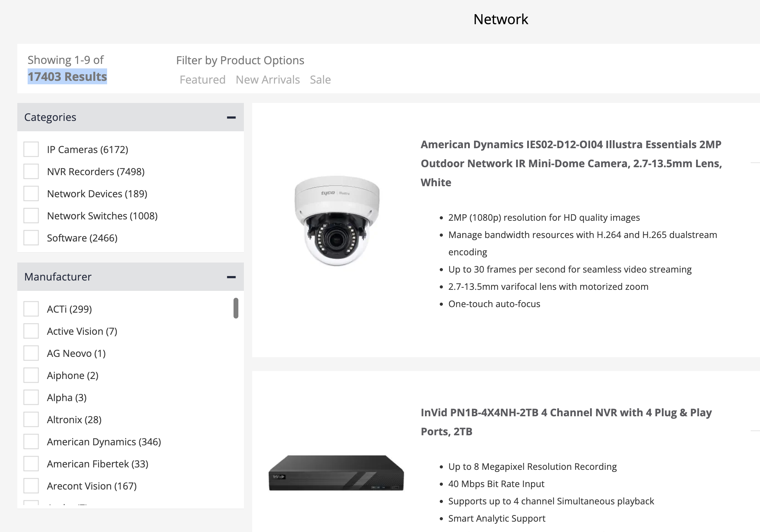This screenshot has width=760, height=532.
Task: Select the Software category filter
Action: pos(31,238)
